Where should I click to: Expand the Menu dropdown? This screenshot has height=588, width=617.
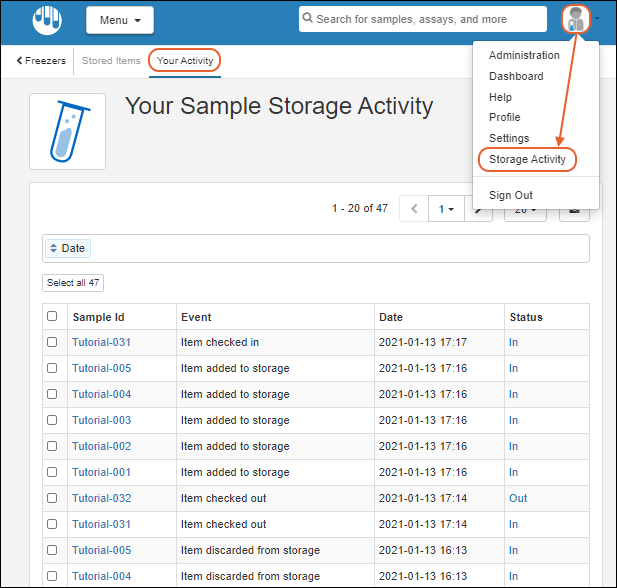tap(119, 20)
